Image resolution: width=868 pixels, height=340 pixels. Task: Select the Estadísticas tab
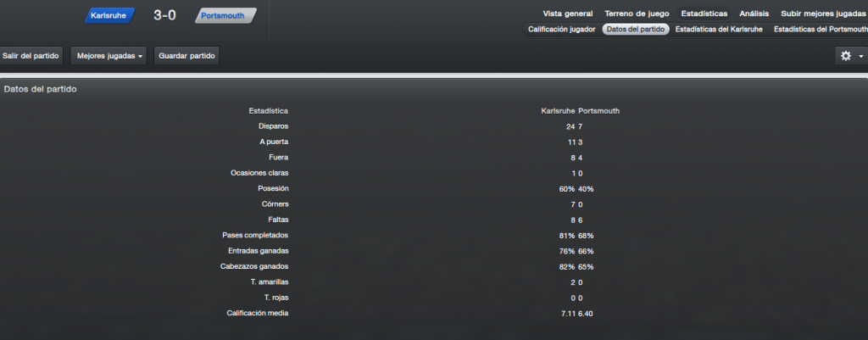[x=704, y=14]
